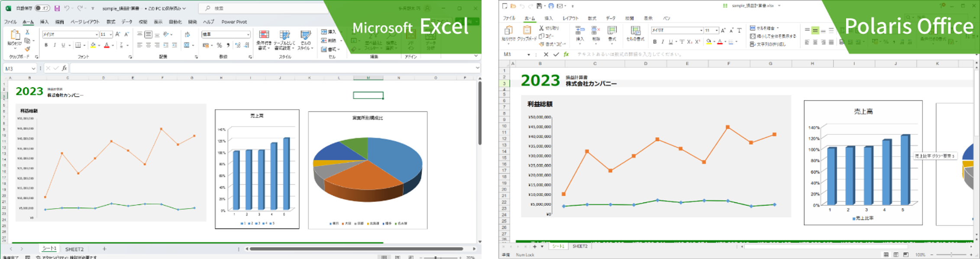Click the Open folder icon in Polaris Office
Image resolution: width=980 pixels, height=259 pixels.
point(513,6)
